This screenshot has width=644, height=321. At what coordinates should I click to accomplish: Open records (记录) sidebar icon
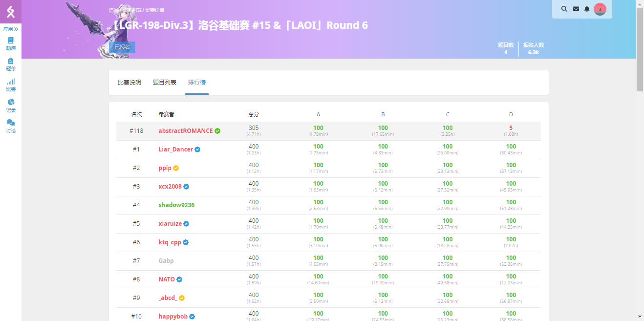[10, 106]
